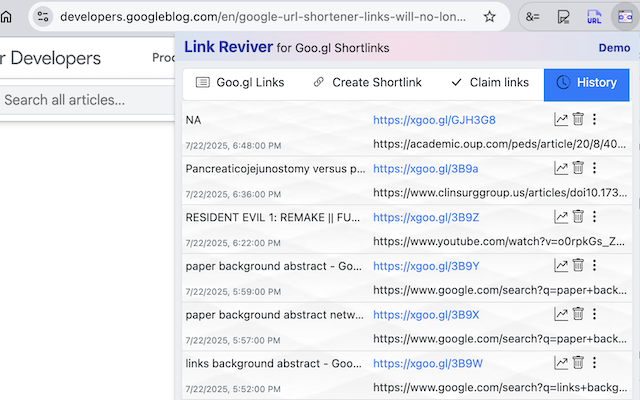
Task: Click the Search all articles field
Action: tap(85, 99)
